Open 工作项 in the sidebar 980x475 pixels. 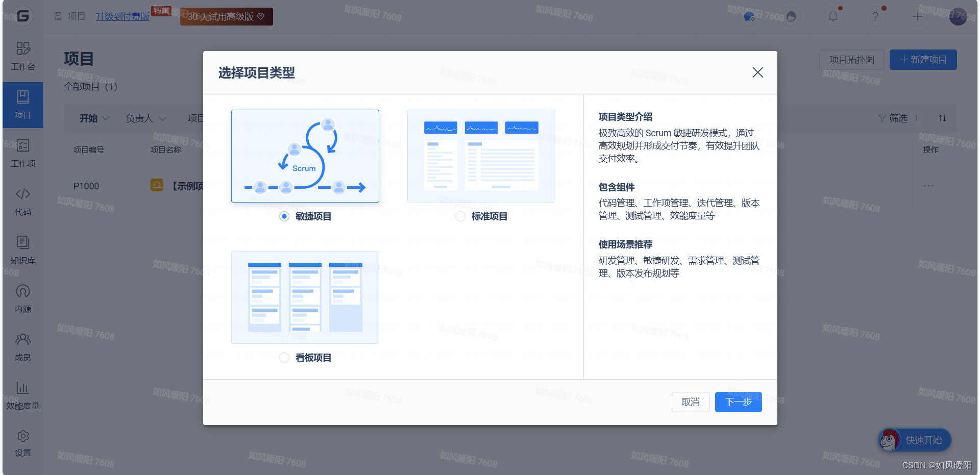coord(23,154)
